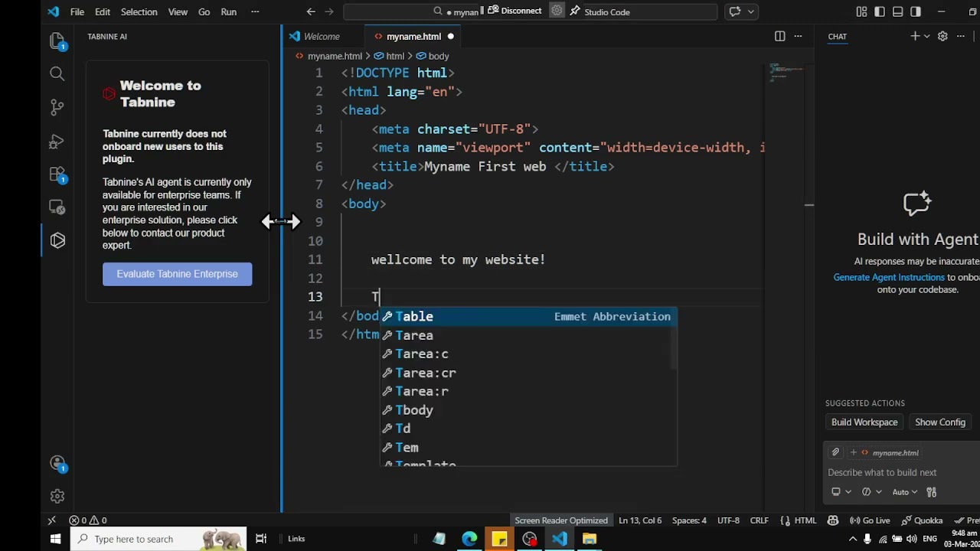Open Remote Explorer view in activity bar

click(57, 207)
